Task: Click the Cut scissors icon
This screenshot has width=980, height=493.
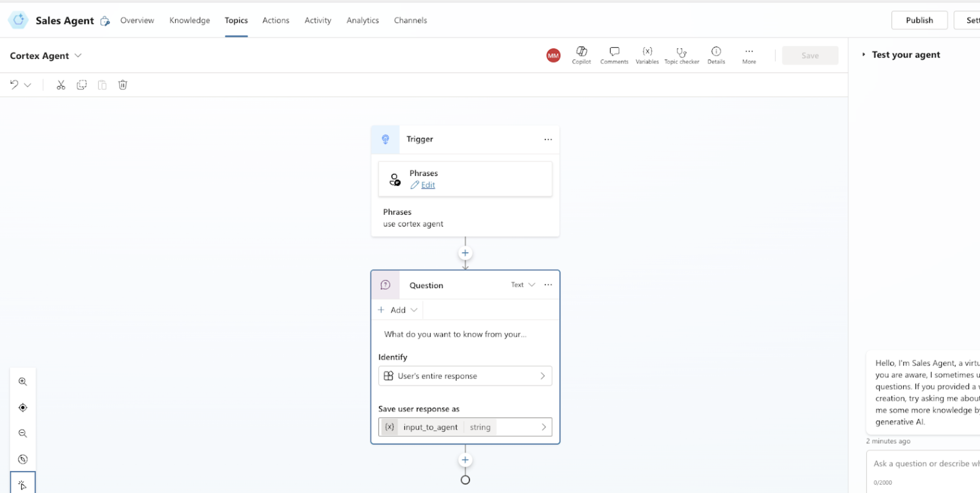Action: click(x=60, y=85)
